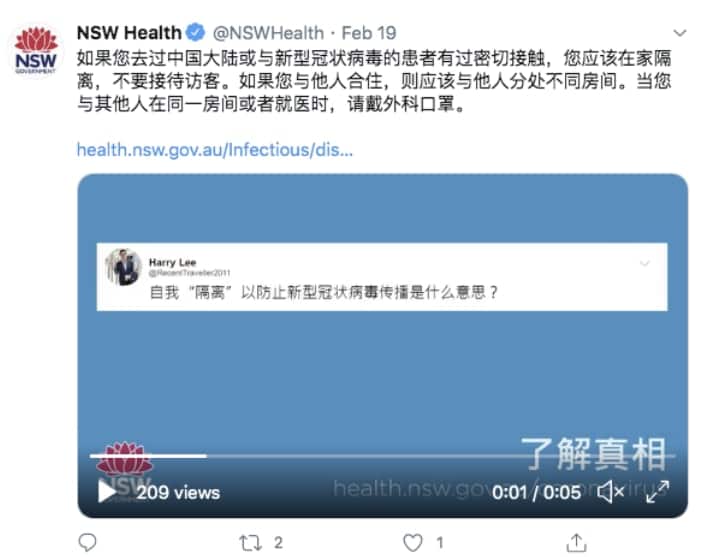Unmute the video with speaker icon
Screen dimensions: 721x557
click(611, 492)
